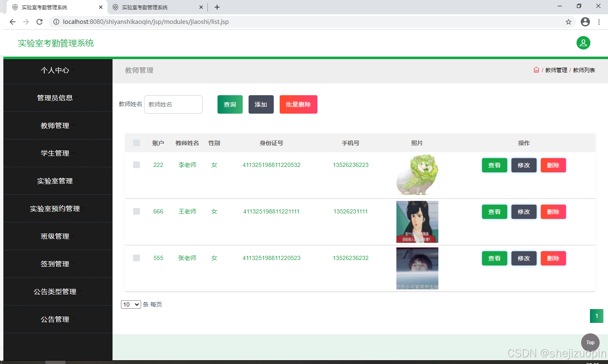The width and height of the screenshot is (608, 364).
Task: Bookmark the page using the star icon
Action: (x=568, y=21)
